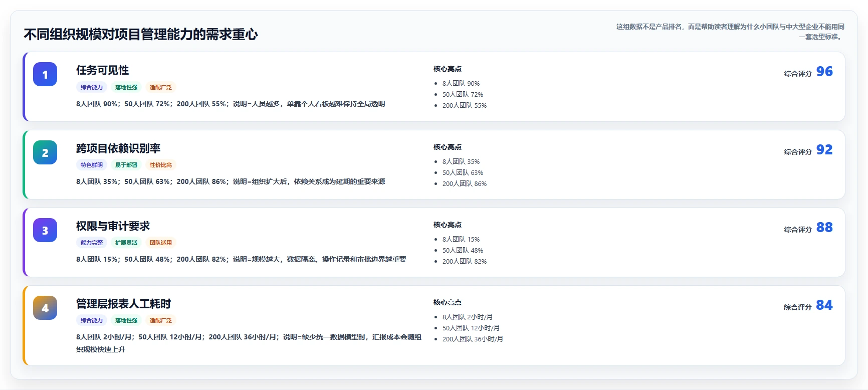Click 综合评分 label beside score 96
Viewport: 868px width, 390px height.
point(798,74)
